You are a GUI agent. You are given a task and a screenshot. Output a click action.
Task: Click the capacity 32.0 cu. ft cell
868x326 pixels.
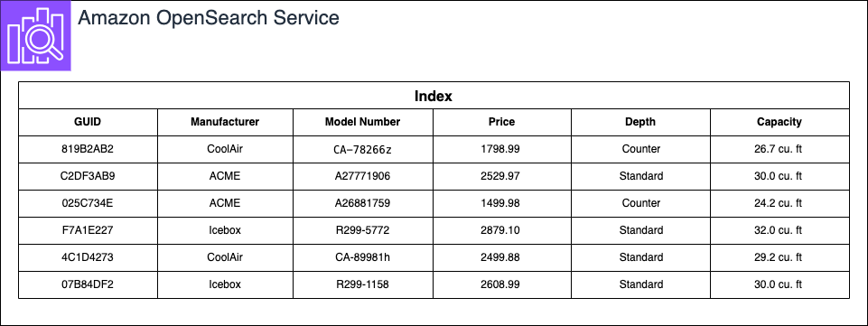[x=779, y=230]
